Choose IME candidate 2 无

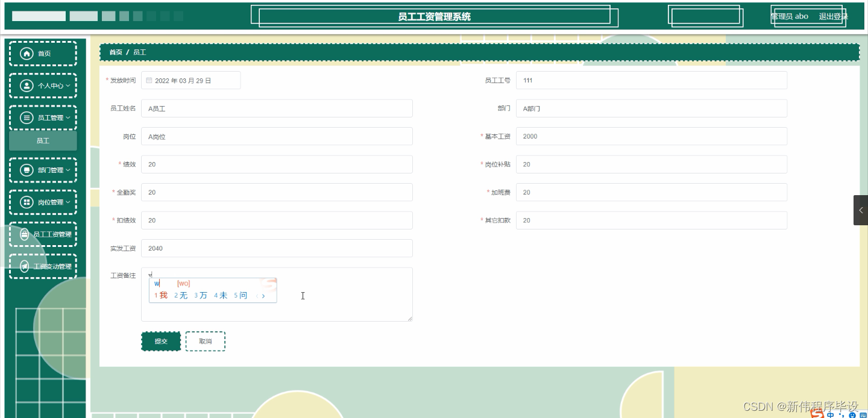click(x=181, y=295)
